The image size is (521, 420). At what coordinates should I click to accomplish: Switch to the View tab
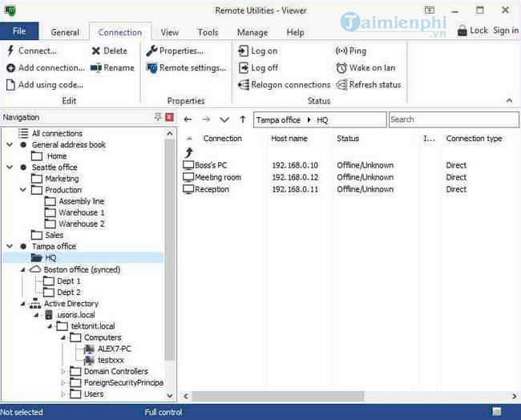pyautogui.click(x=169, y=32)
